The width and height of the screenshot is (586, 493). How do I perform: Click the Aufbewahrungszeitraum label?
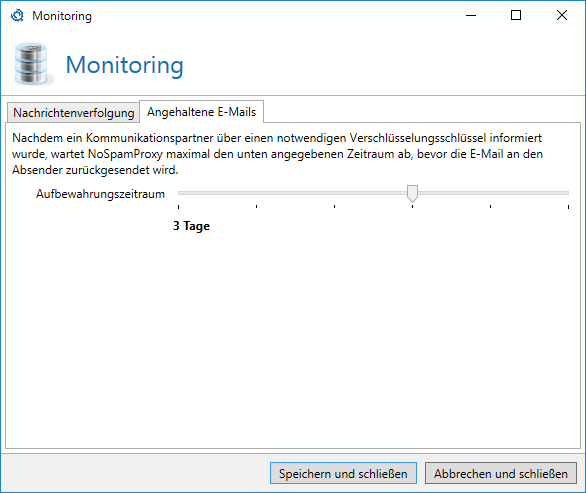pos(100,194)
